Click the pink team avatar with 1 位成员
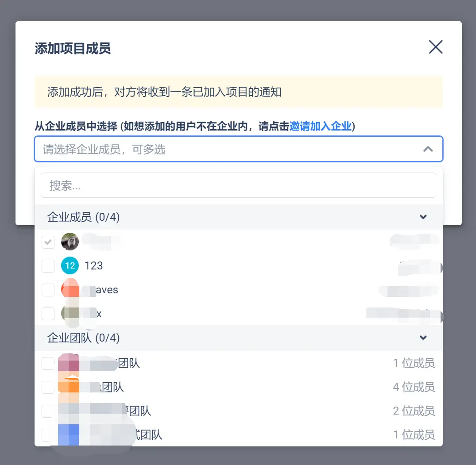Screen dimensions: 476x465 point(69,363)
